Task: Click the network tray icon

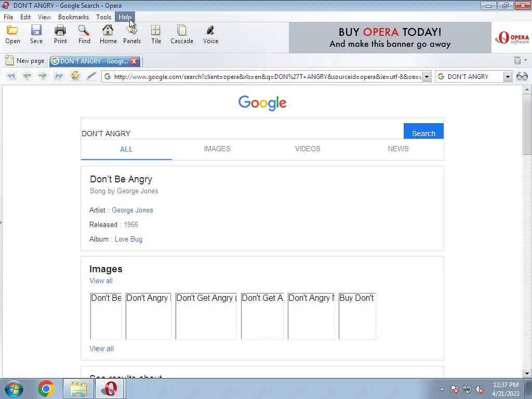Action: pos(467,389)
